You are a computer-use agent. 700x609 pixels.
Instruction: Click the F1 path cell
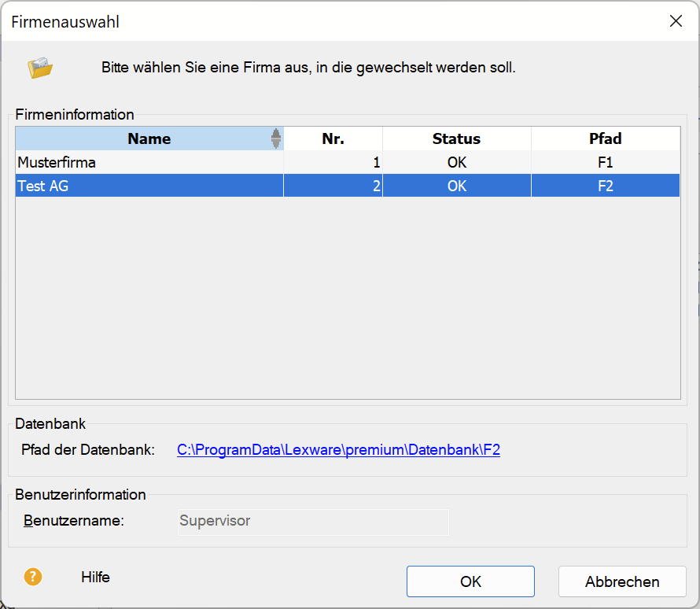(x=605, y=162)
